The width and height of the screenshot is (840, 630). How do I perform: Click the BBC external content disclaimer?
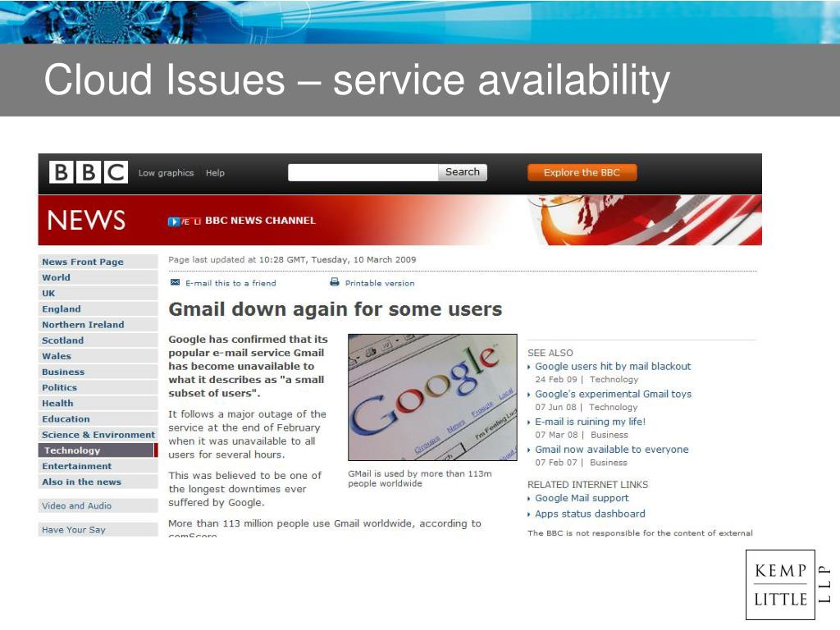point(640,533)
